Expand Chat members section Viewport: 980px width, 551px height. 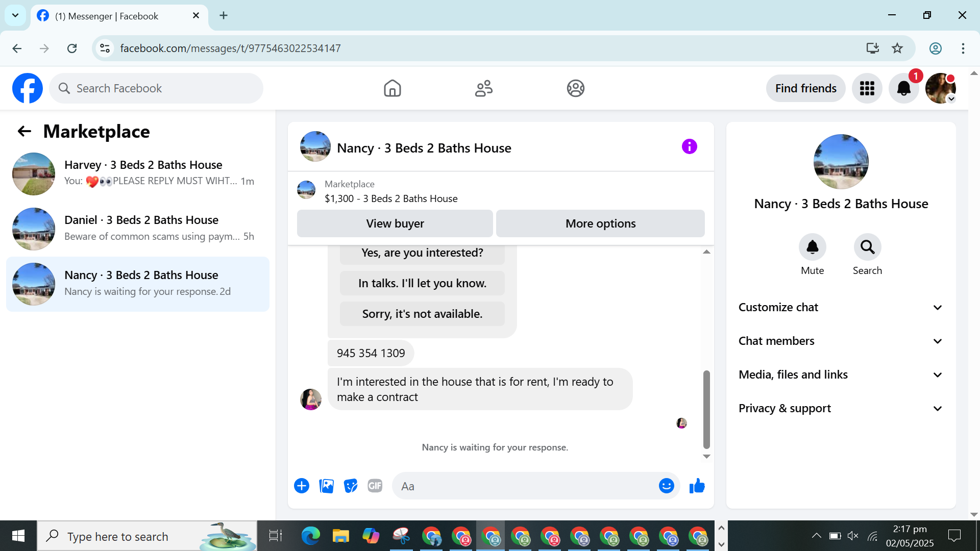click(x=841, y=341)
